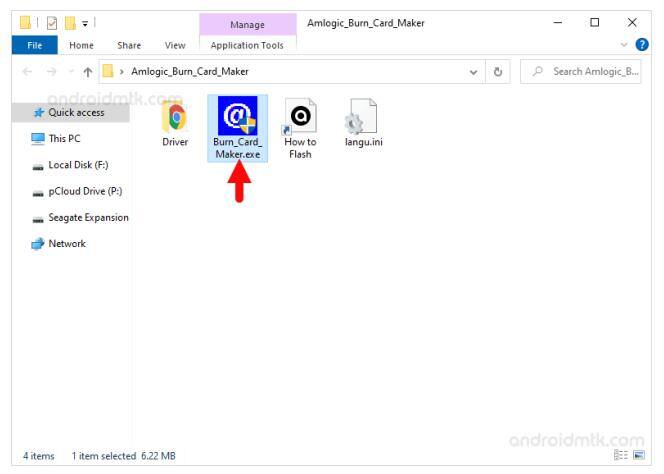Click the Up one level arrow
The width and height of the screenshot is (664, 474).
click(88, 72)
